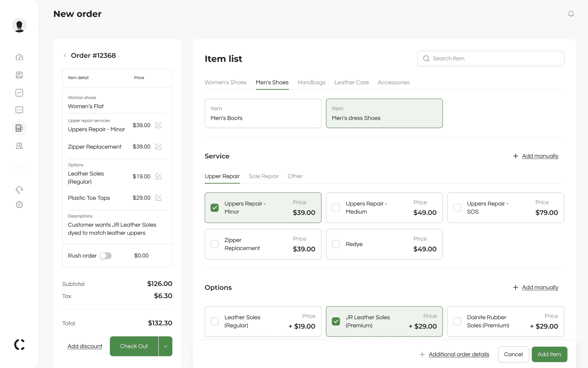Toggle the Rush order switch
588x368 pixels.
coord(106,256)
